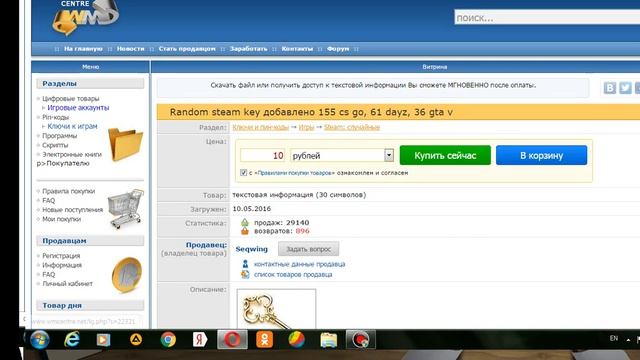Image resolution: width=640 pixels, height=360 pixels.
Task: Click the price field showing 10
Action: click(262, 155)
